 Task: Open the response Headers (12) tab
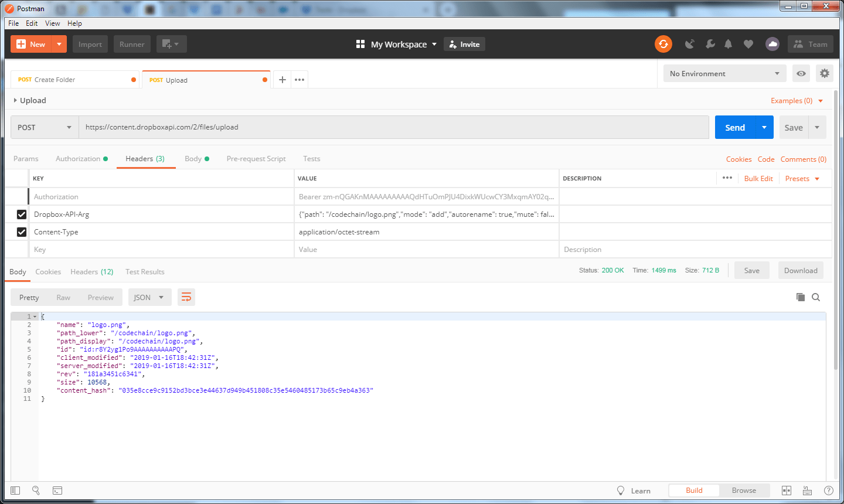[92, 272]
